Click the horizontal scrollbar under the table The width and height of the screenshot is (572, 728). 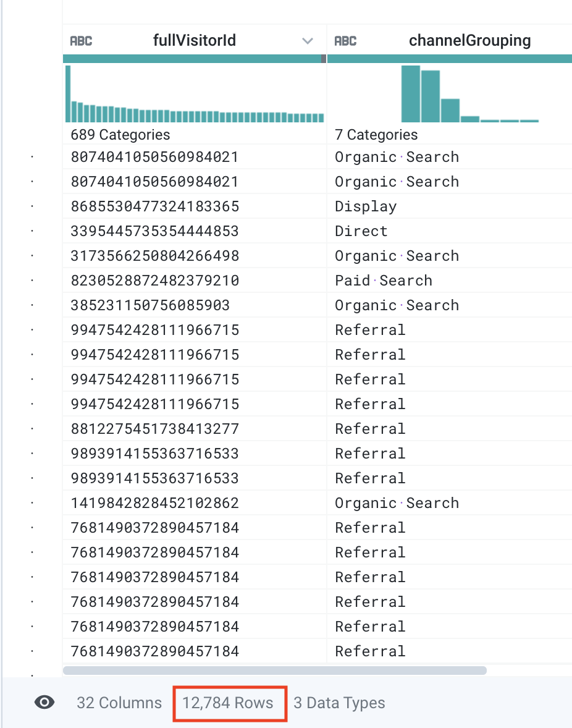point(274,670)
